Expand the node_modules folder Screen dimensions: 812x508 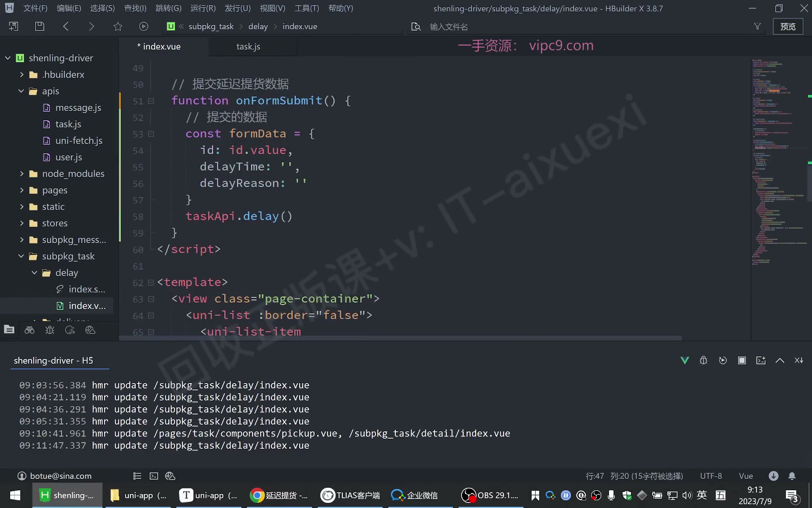(x=22, y=174)
